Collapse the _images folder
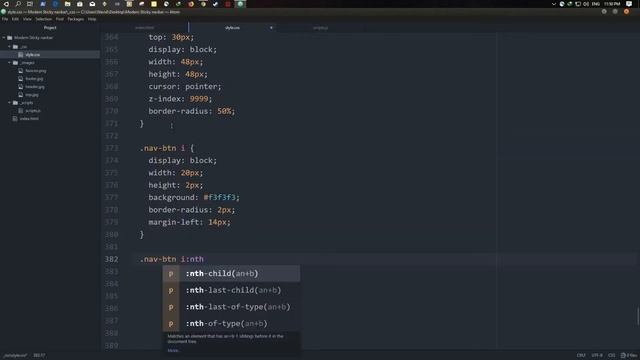The image size is (640, 360). 10,63
